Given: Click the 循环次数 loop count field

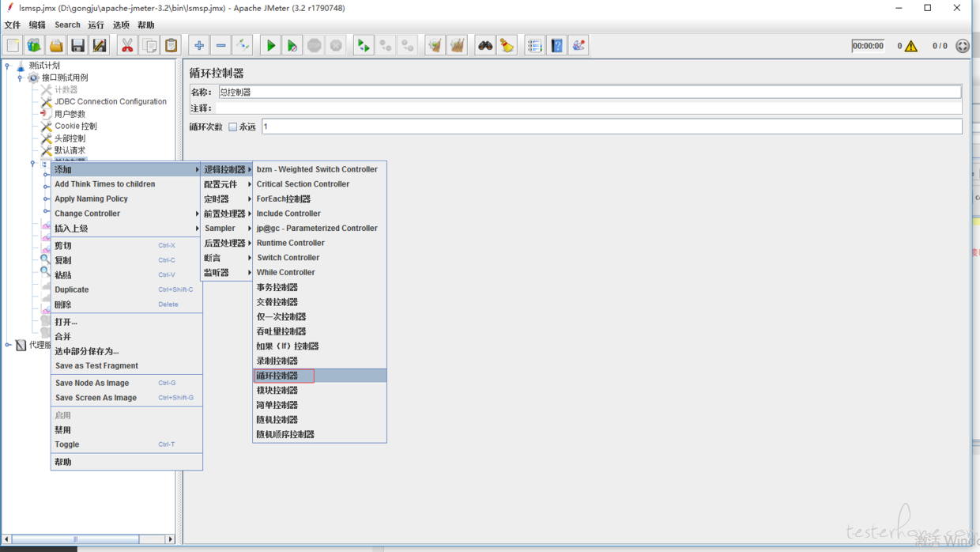Looking at the screenshot, I should click(x=612, y=127).
